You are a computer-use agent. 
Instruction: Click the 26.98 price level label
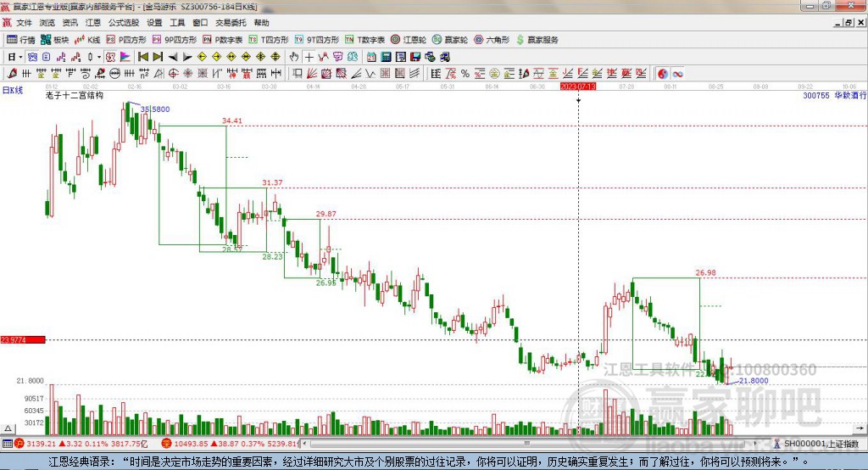pyautogui.click(x=705, y=272)
